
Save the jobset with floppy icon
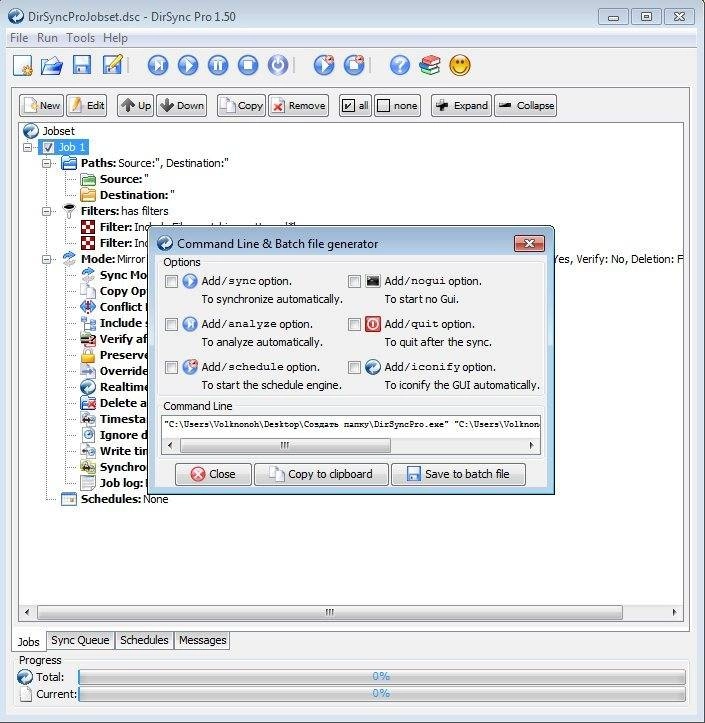point(82,65)
